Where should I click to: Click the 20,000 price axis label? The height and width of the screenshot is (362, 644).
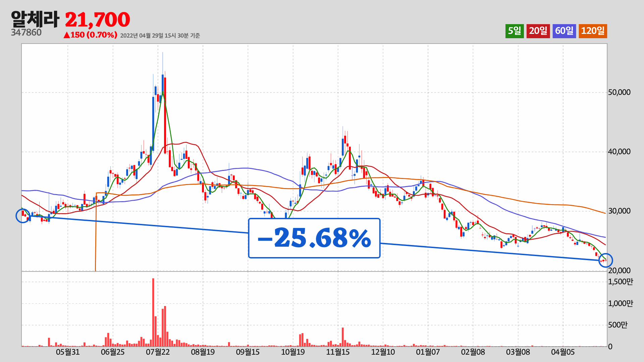[x=619, y=270]
